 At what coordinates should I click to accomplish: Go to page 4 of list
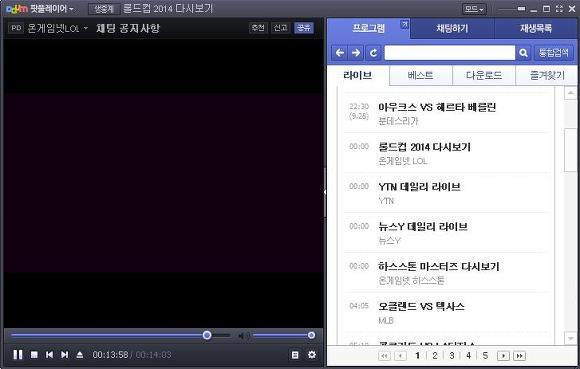coord(469,356)
